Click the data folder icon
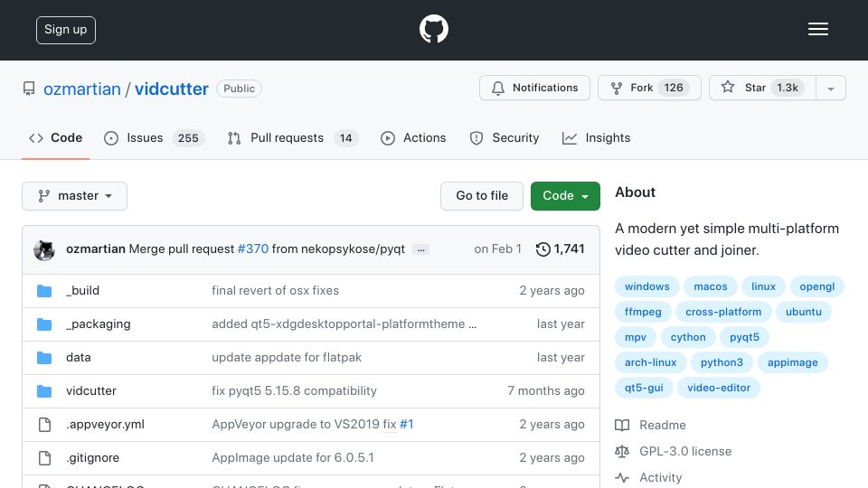 pos(44,358)
